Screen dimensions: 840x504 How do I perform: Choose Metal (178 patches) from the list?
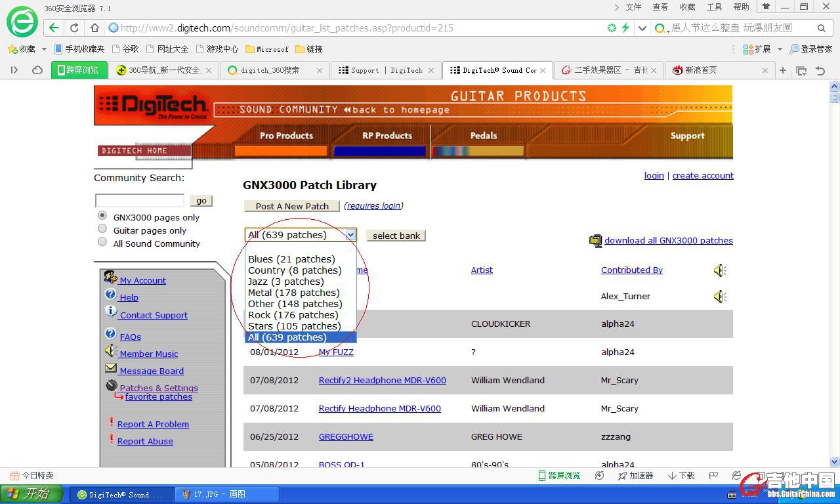[x=301, y=293]
